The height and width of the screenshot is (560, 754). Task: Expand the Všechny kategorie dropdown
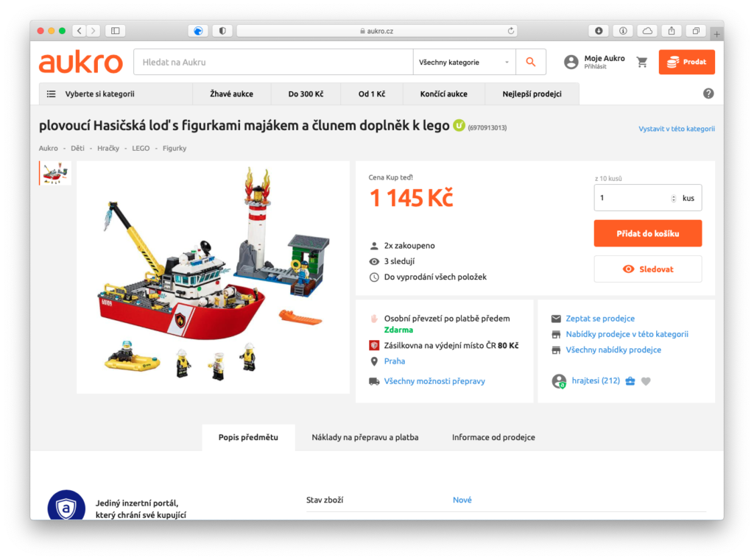click(x=464, y=62)
